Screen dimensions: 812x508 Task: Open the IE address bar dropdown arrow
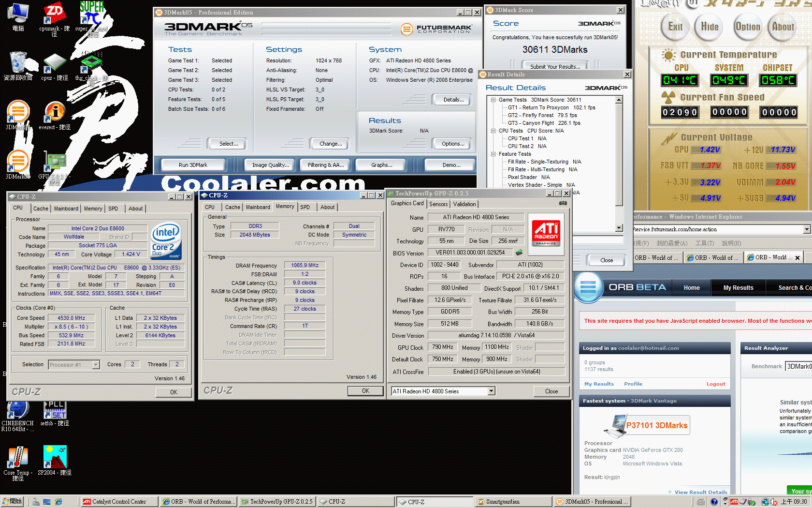coord(807,229)
